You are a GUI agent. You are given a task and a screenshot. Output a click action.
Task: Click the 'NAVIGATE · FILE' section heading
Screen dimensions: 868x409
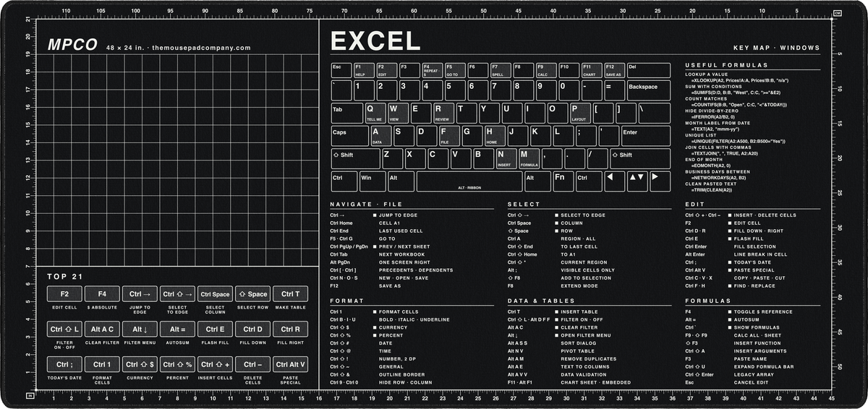click(x=366, y=204)
